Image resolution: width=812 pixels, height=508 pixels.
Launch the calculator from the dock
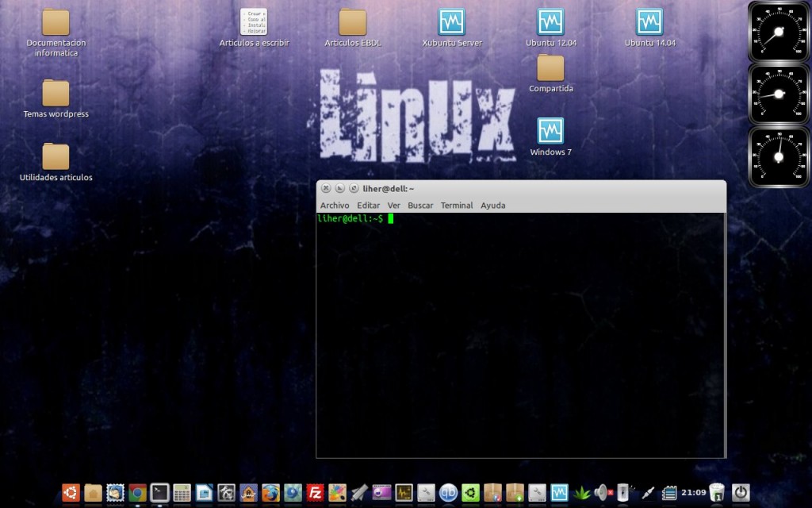[x=182, y=493]
